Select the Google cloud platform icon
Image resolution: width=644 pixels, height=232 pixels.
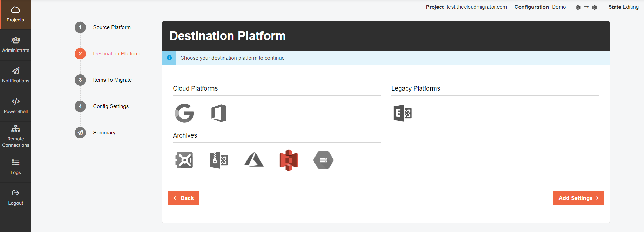(x=184, y=113)
